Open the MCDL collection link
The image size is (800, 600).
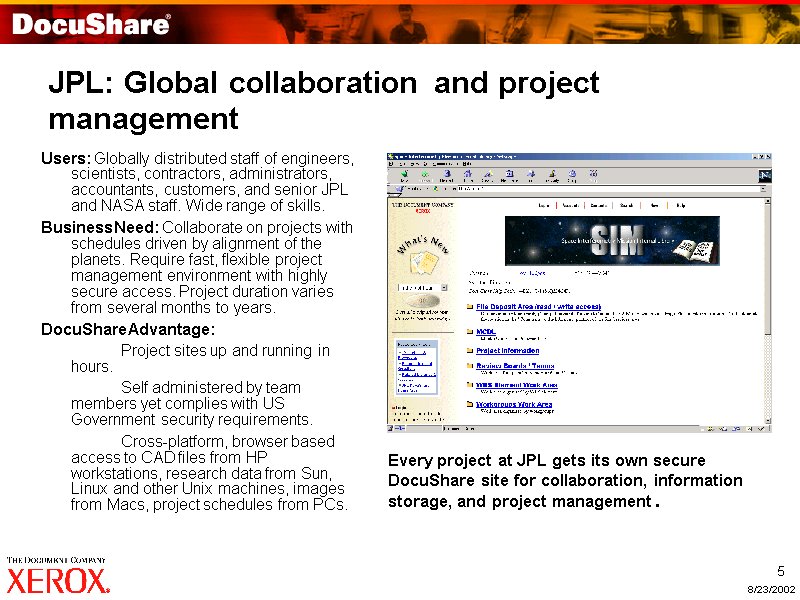click(486, 332)
